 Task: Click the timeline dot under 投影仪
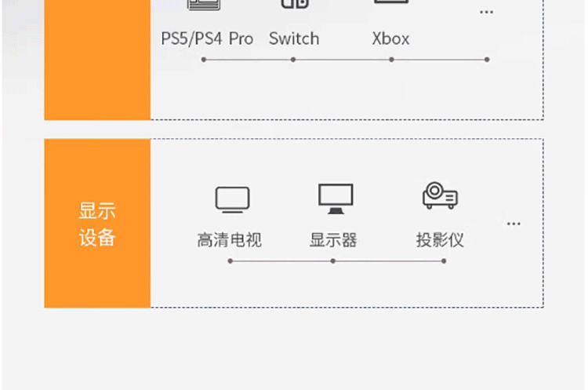[x=444, y=261]
